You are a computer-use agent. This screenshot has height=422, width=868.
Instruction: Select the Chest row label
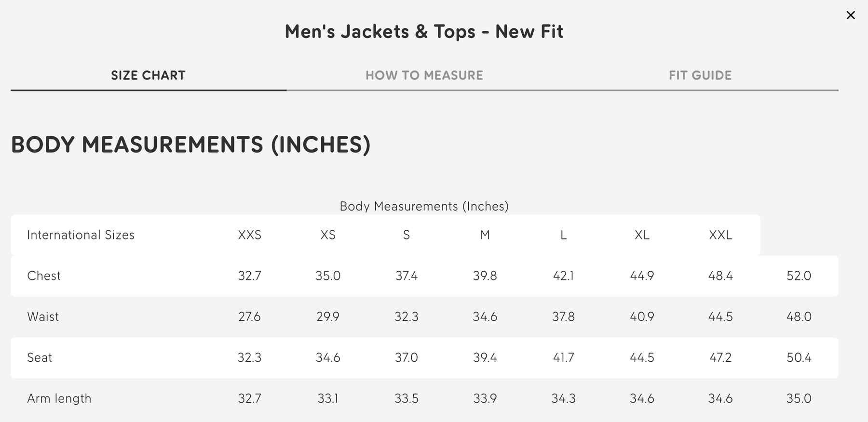pyautogui.click(x=44, y=276)
